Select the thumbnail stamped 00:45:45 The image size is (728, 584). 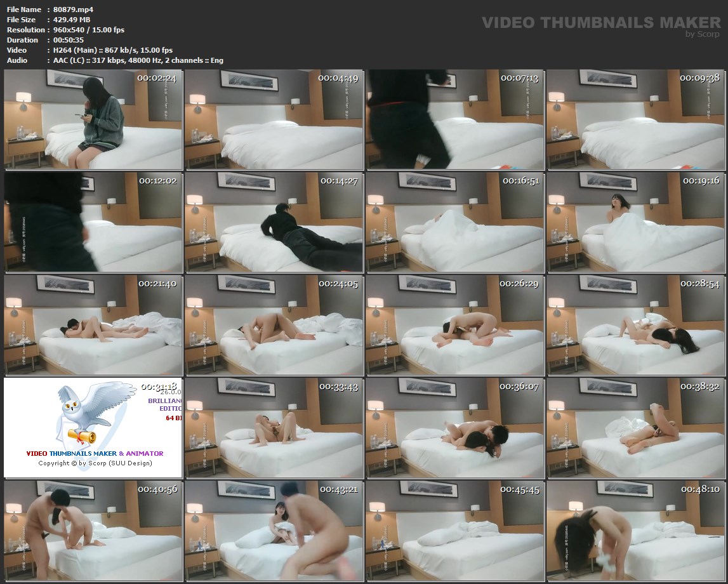455,531
